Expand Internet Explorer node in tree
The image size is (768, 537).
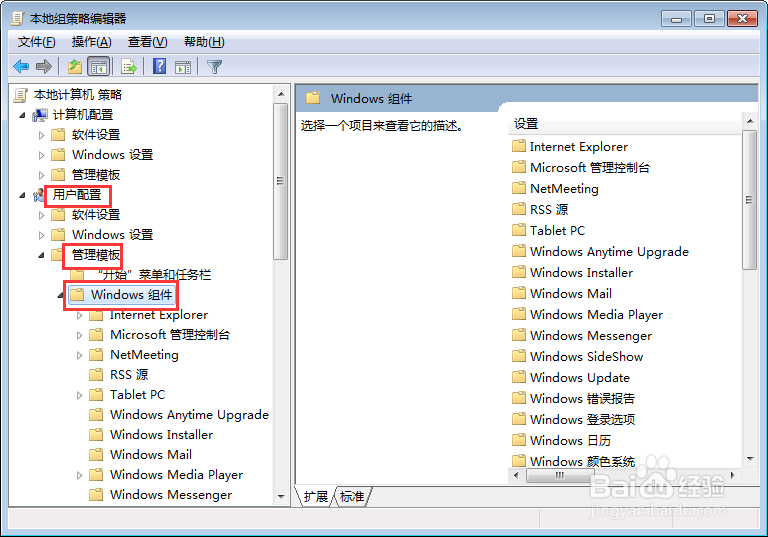click(x=79, y=316)
